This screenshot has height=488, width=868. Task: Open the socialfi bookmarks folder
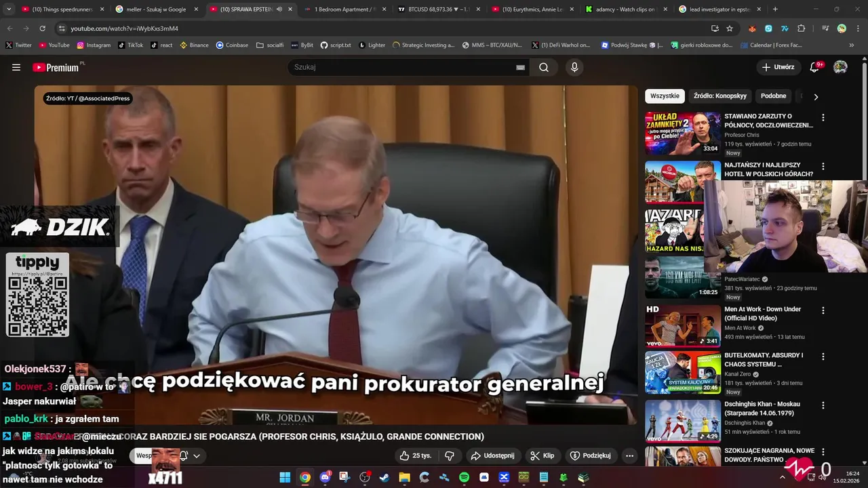click(270, 45)
